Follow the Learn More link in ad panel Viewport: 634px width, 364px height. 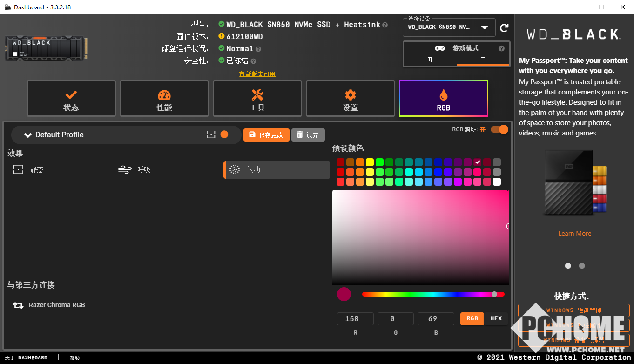(575, 233)
